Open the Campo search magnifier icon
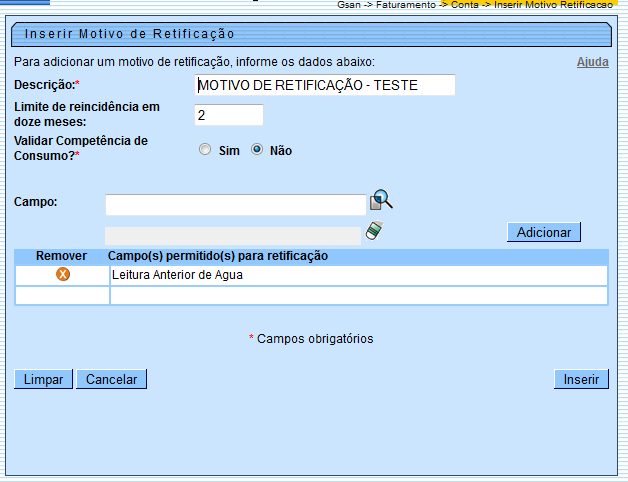This screenshot has height=482, width=628. 381,200
